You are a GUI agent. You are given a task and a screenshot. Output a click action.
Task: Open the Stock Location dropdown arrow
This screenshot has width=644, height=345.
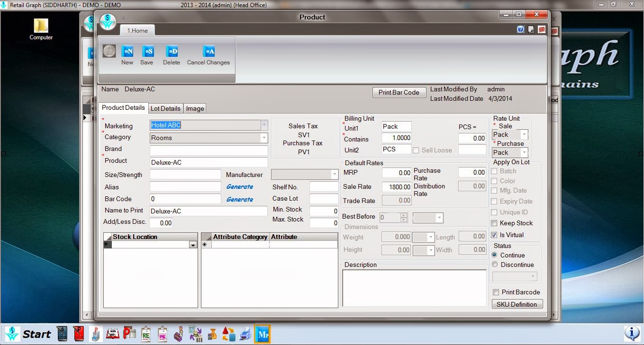[x=193, y=245]
